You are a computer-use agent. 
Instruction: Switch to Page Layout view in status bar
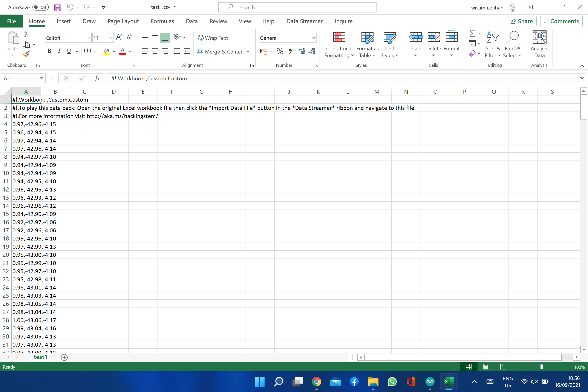[x=486, y=367]
